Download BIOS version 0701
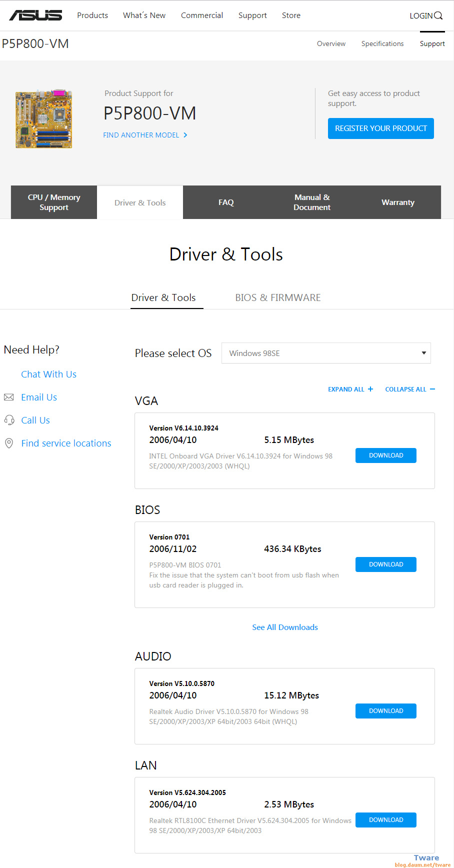 [x=386, y=564]
